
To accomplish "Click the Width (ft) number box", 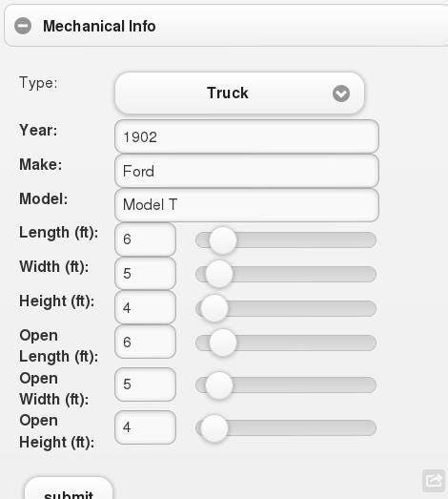I will pyautogui.click(x=145, y=274).
